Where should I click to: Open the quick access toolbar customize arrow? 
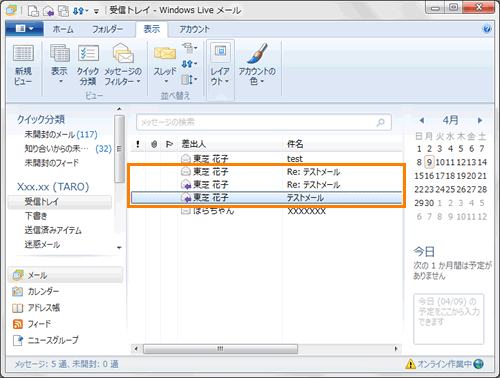click(96, 12)
